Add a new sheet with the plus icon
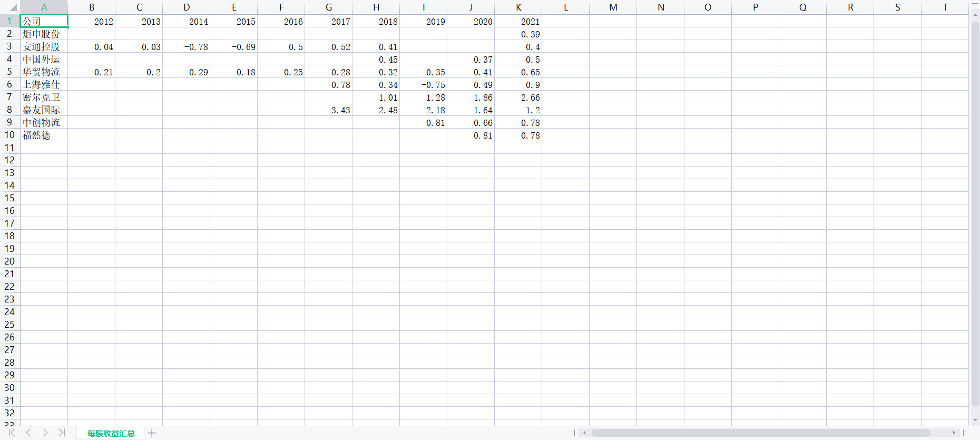Image resolution: width=980 pixels, height=440 pixels. click(x=152, y=433)
